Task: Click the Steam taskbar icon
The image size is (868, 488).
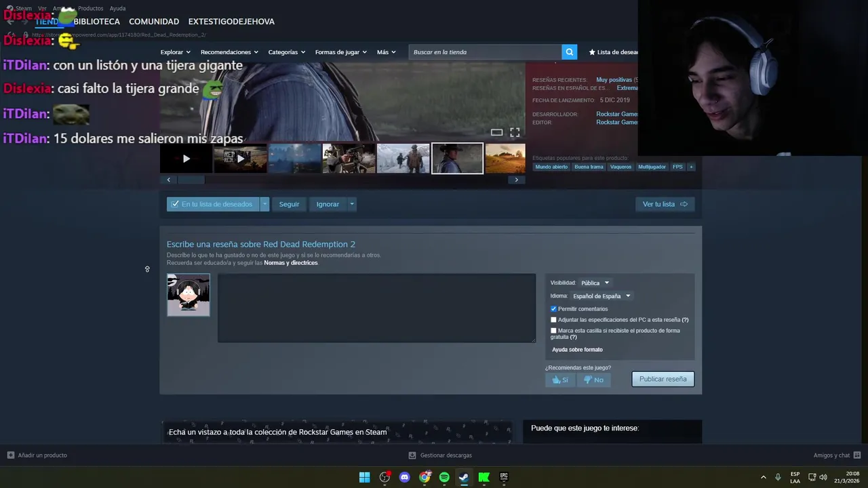Action: [464, 477]
